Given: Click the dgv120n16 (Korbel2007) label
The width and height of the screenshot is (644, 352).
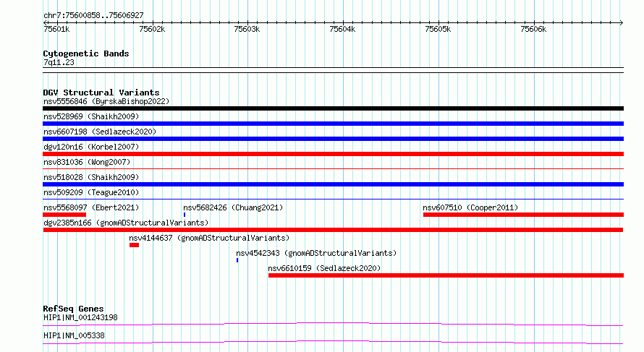Looking at the screenshot, I should pyautogui.click(x=91, y=147).
